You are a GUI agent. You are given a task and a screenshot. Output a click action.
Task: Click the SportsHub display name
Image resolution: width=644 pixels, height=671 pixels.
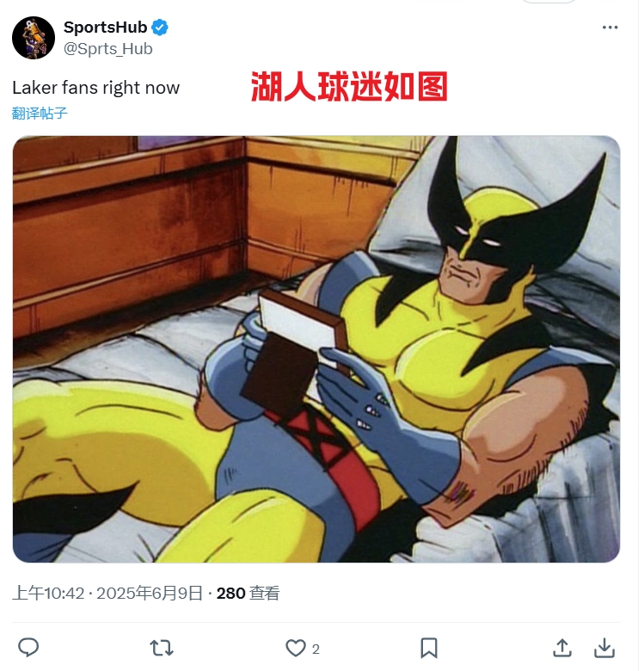click(x=105, y=28)
